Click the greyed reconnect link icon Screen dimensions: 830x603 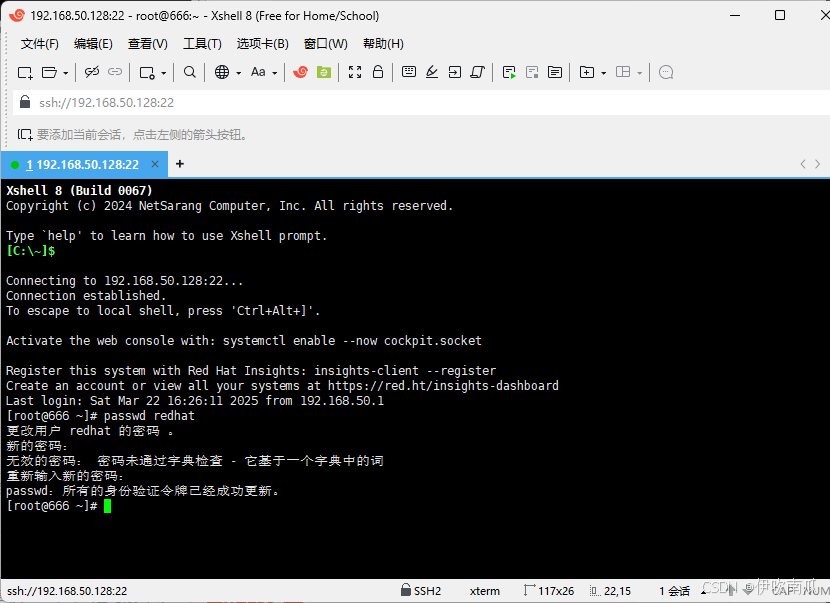pyautogui.click(x=115, y=72)
